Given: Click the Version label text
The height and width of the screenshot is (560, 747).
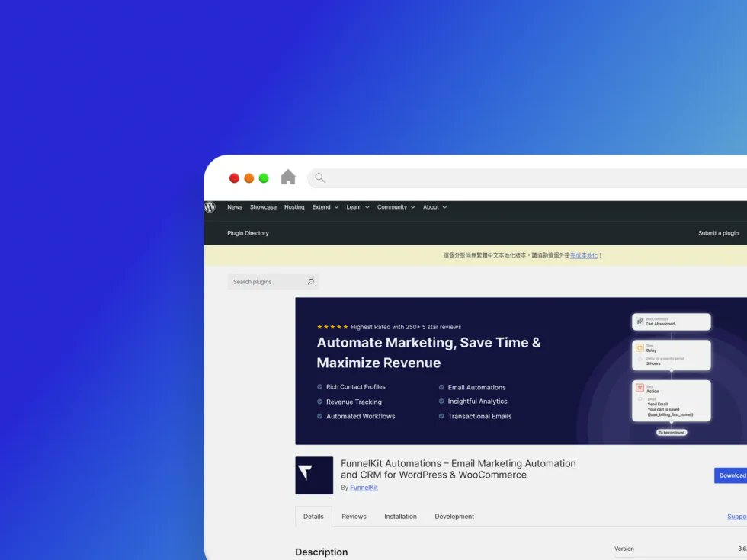Looking at the screenshot, I should click(624, 549).
